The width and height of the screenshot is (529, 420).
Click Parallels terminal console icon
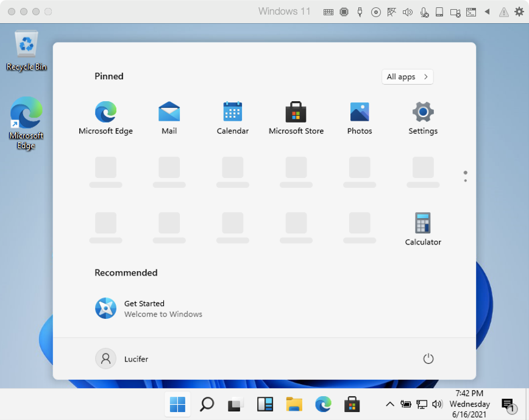pyautogui.click(x=471, y=12)
